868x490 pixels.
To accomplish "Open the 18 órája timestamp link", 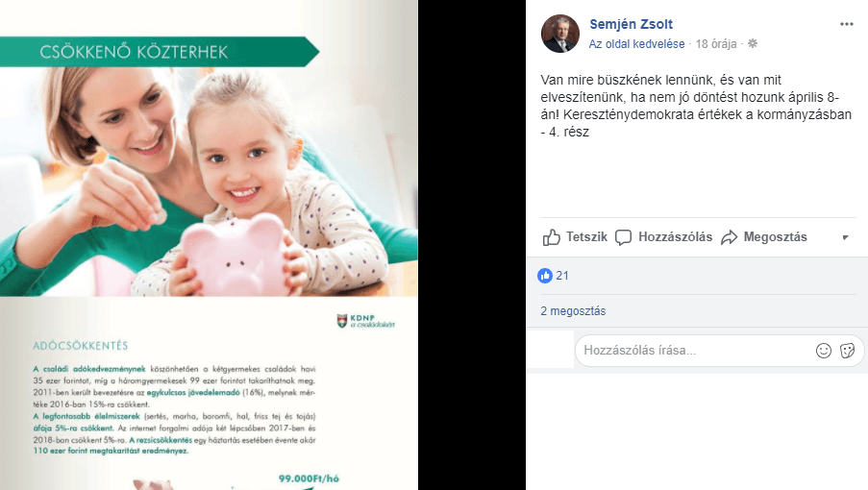I will (716, 43).
